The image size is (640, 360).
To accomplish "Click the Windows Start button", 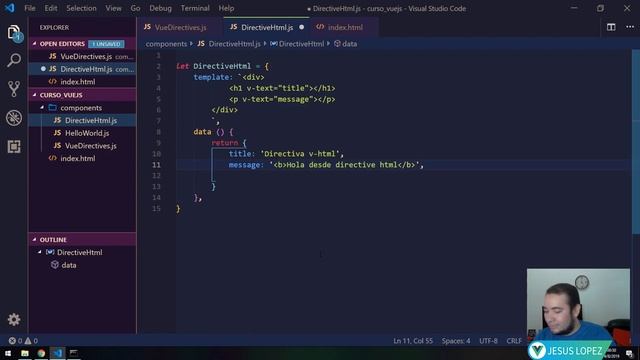I will [x=8, y=353].
